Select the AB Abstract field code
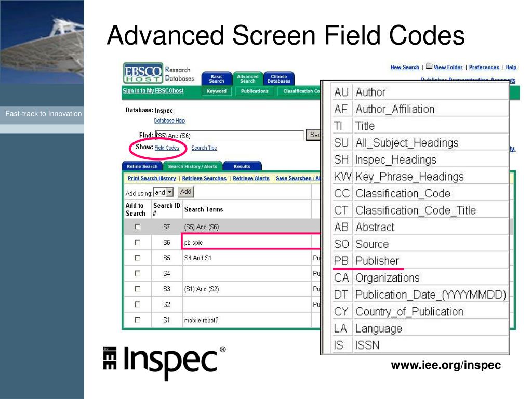The height and width of the screenshot is (399, 532). (421, 227)
